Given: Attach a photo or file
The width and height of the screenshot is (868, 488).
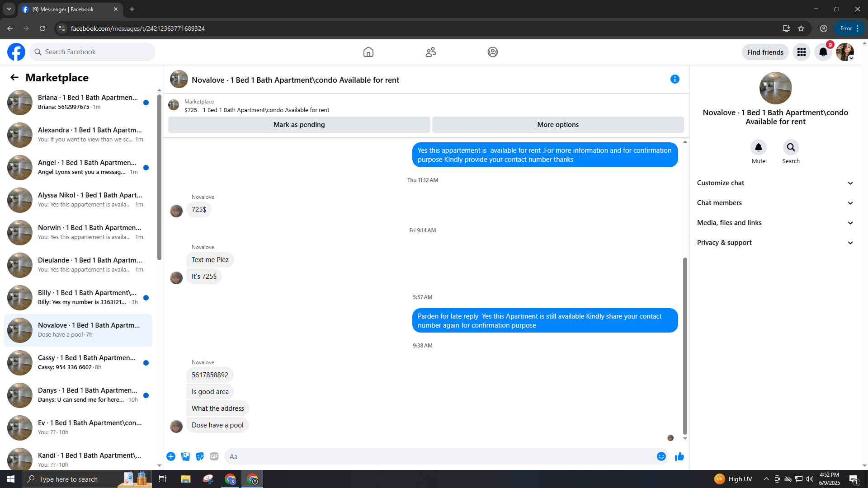Looking at the screenshot, I should (185, 456).
